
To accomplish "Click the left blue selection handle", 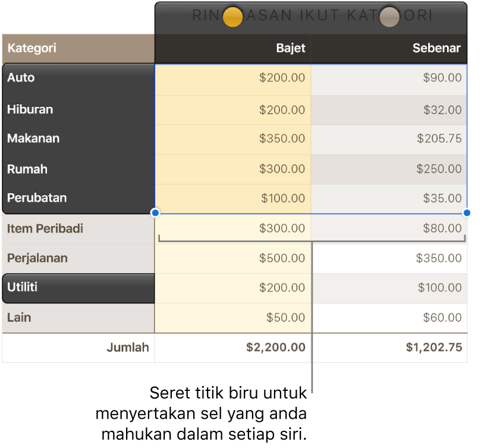I will [x=155, y=212].
